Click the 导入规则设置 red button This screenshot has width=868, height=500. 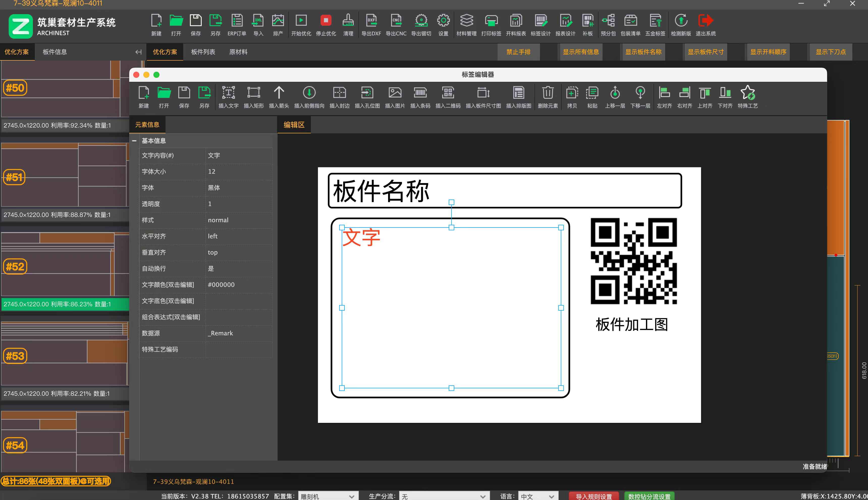(593, 496)
